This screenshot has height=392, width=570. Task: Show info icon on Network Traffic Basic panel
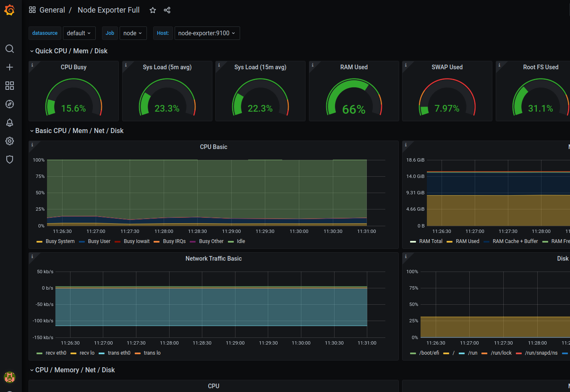coord(32,256)
